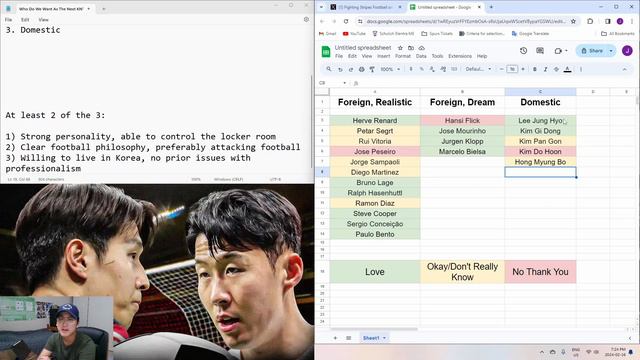Screen dimensions: 640x360
Task: Decrease font size with minus button
Action: click(502, 69)
